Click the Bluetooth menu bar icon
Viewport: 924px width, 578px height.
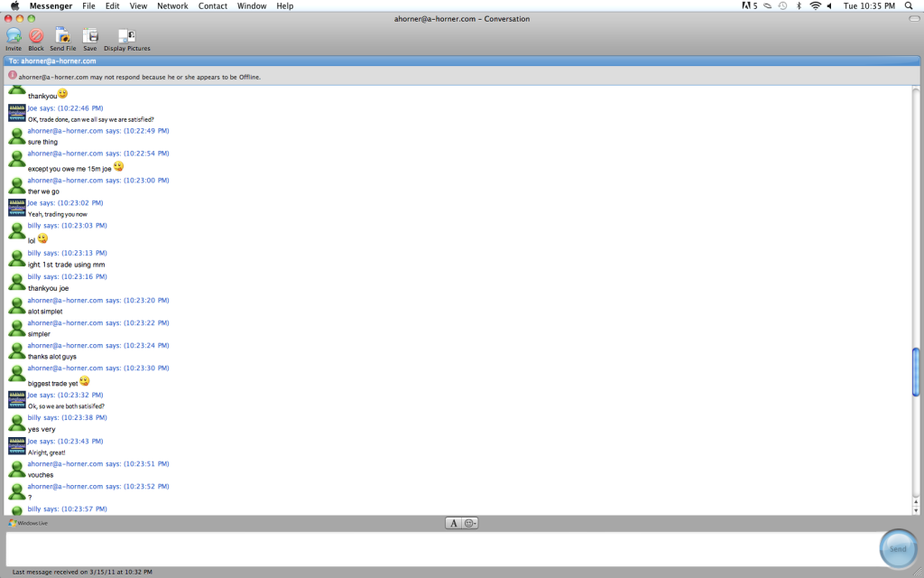(799, 6)
